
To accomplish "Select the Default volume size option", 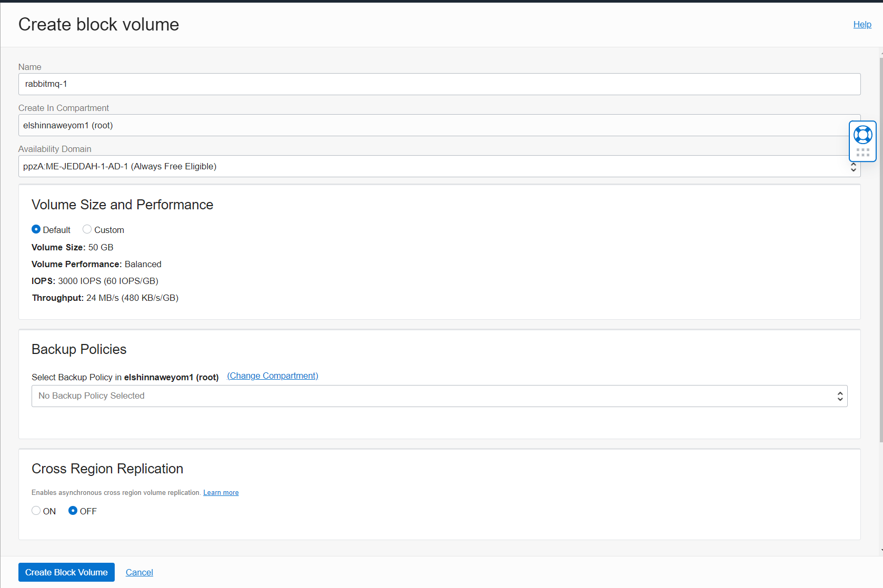I will click(x=36, y=229).
